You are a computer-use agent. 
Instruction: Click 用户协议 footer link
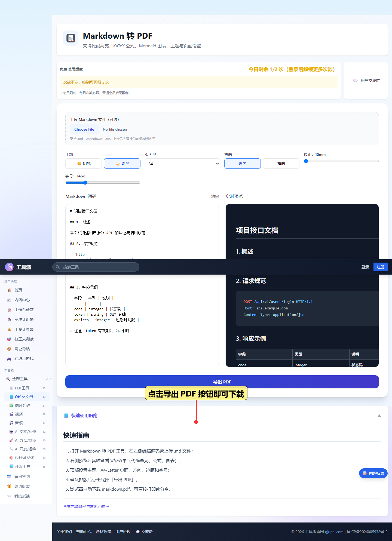point(123,532)
